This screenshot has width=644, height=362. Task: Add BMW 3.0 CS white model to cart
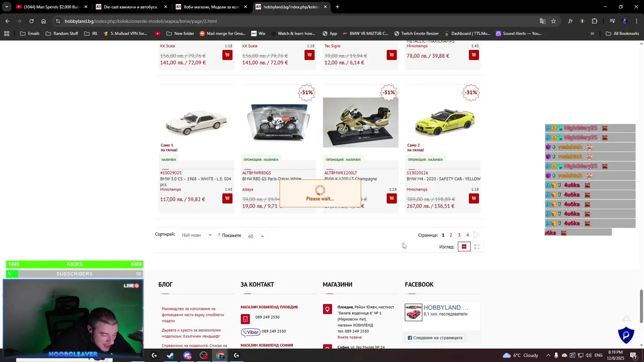(227, 199)
